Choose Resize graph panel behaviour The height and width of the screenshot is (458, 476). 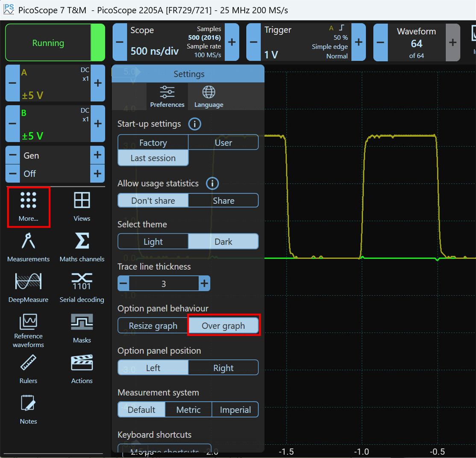point(153,325)
